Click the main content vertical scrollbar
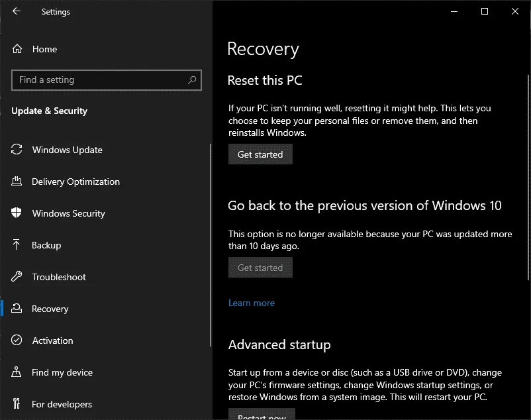This screenshot has width=531, height=420. 528,177
